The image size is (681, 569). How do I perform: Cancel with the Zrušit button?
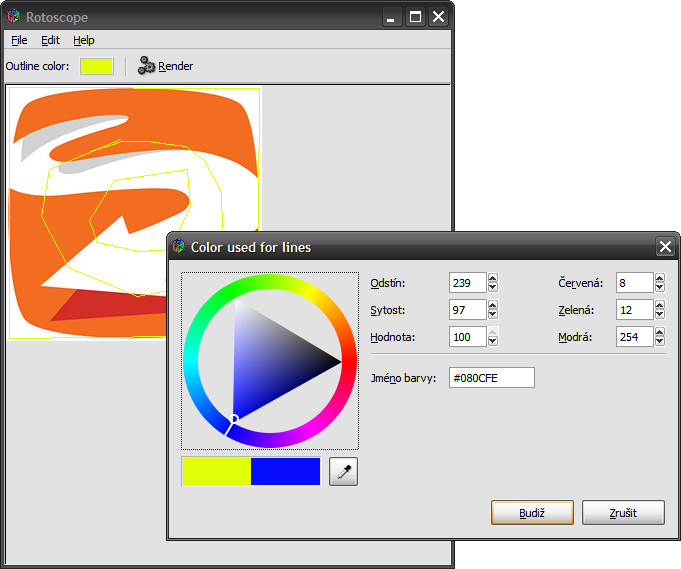coord(623,513)
